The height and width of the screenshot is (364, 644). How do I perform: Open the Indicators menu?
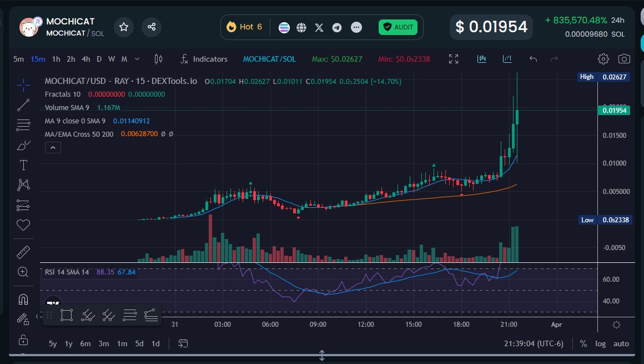point(204,59)
